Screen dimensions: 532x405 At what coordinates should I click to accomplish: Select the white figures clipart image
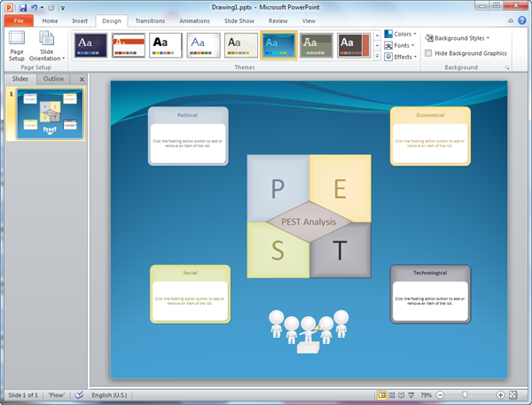(x=309, y=331)
